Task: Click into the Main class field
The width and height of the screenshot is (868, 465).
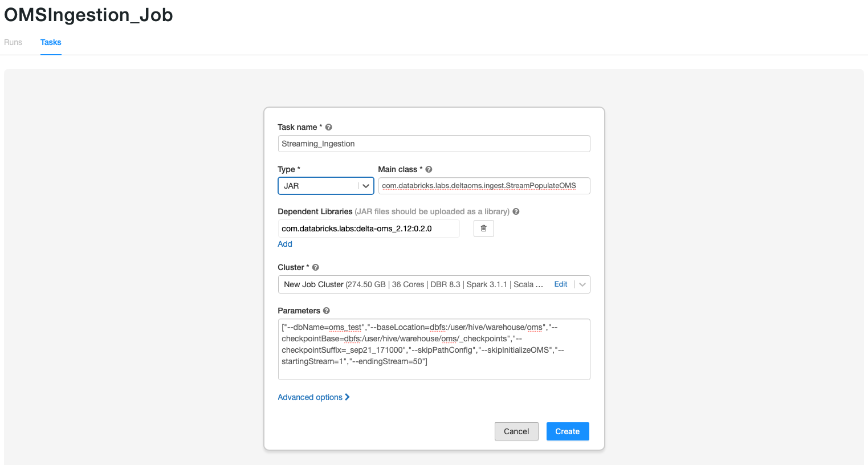Action: tap(484, 186)
